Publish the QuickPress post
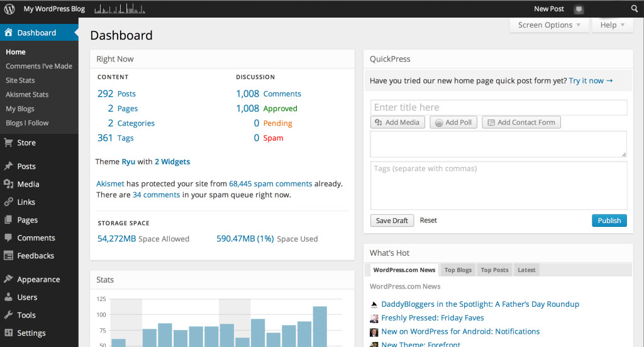The image size is (644, 347). [609, 221]
